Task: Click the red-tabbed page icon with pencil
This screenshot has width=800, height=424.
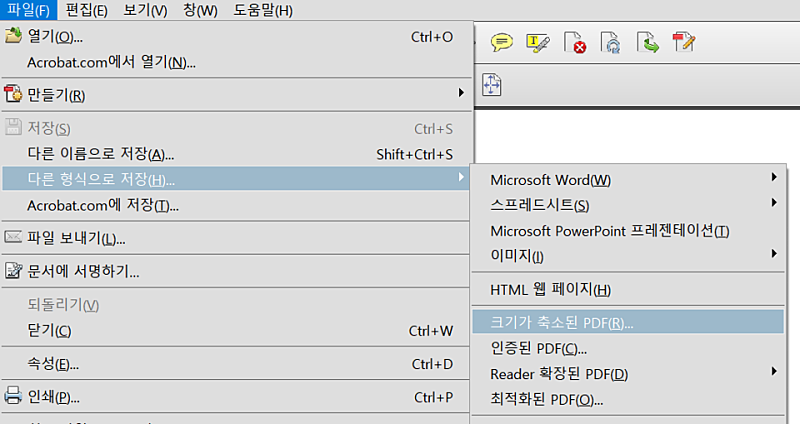Action: pos(684,42)
